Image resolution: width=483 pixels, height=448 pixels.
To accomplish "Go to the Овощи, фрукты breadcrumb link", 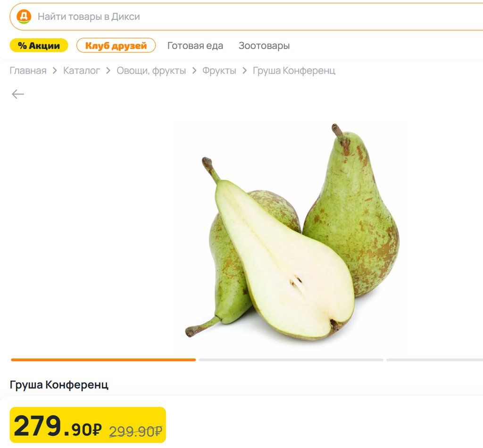I will coord(151,71).
